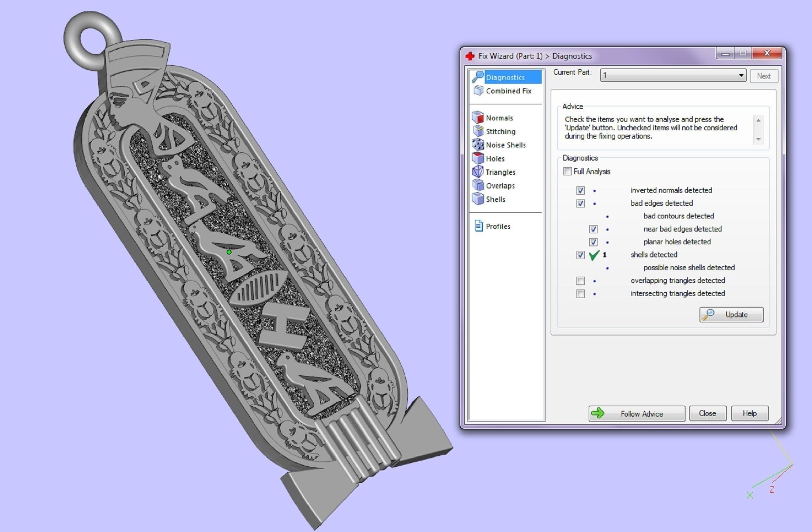Click the Advice text scroll-up arrow
This screenshot has height=532, width=812.
click(x=758, y=120)
